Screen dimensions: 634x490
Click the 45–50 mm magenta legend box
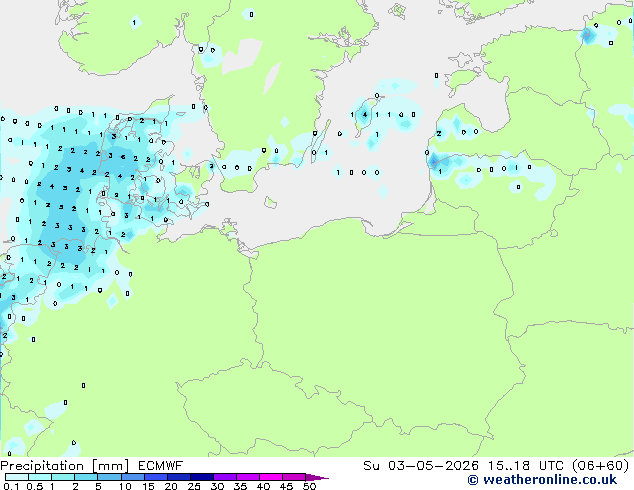point(294,477)
